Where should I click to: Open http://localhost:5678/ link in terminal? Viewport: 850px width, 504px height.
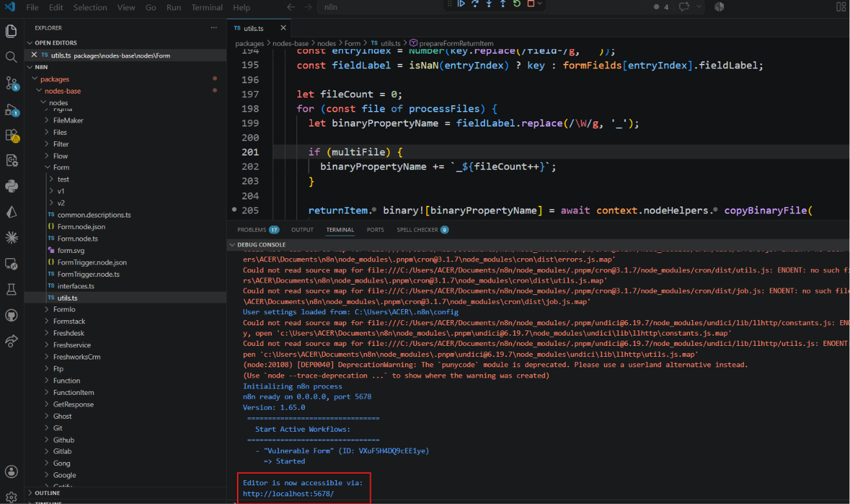[288, 494]
